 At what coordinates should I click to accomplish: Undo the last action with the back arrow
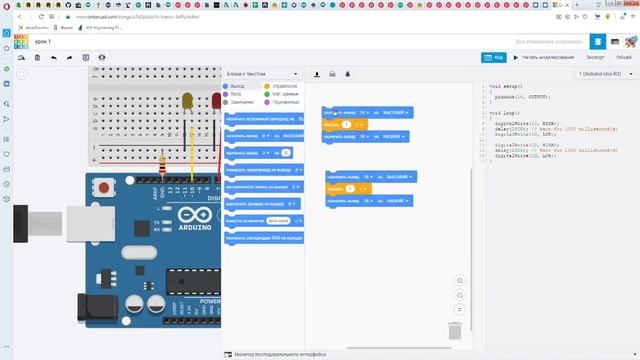pyautogui.click(x=53, y=58)
